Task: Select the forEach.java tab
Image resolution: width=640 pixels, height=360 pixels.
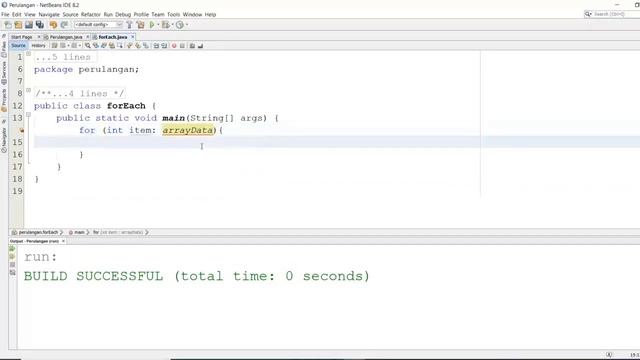Action: (113, 37)
